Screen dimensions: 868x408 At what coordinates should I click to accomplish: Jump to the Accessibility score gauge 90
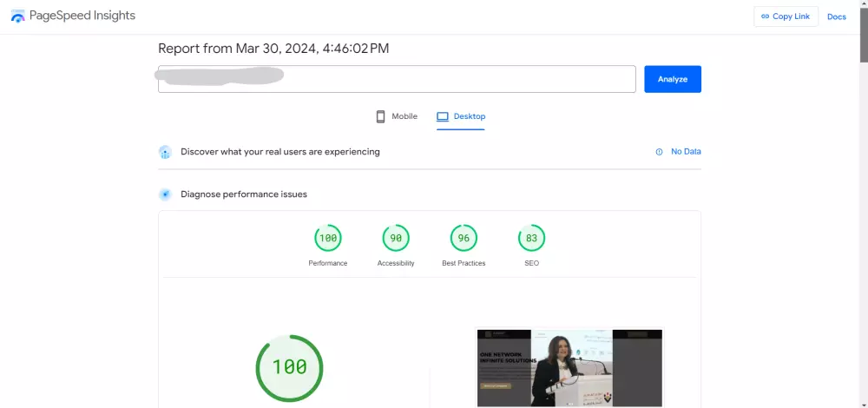pos(396,238)
